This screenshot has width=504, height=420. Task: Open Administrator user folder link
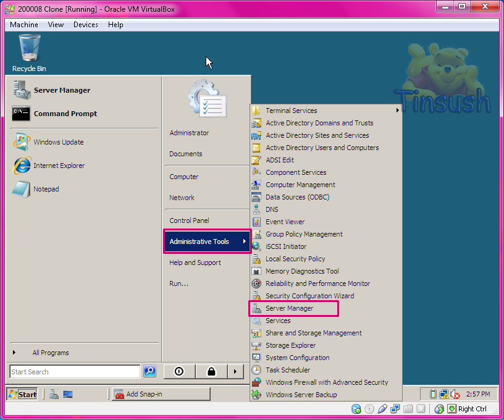pos(189,133)
